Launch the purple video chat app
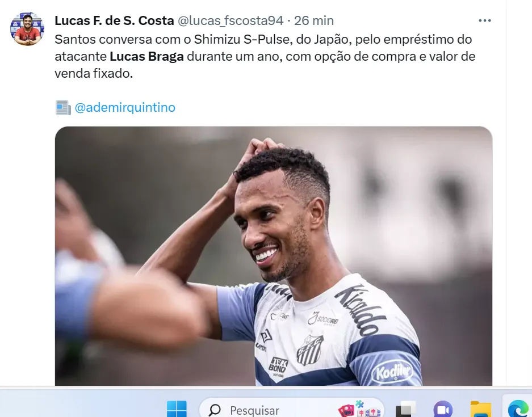Image resolution: width=532 pixels, height=417 pixels. click(x=443, y=410)
